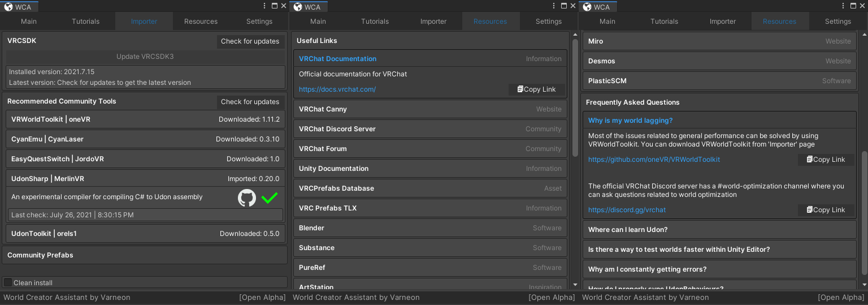The height and width of the screenshot is (305, 868).
Task: Expand the PureRef software entry
Action: click(430, 268)
